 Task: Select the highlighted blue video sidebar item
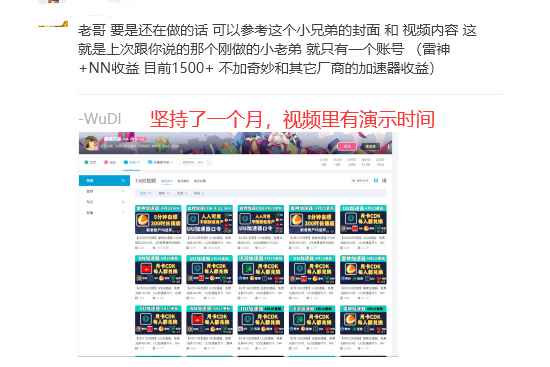coord(104,180)
